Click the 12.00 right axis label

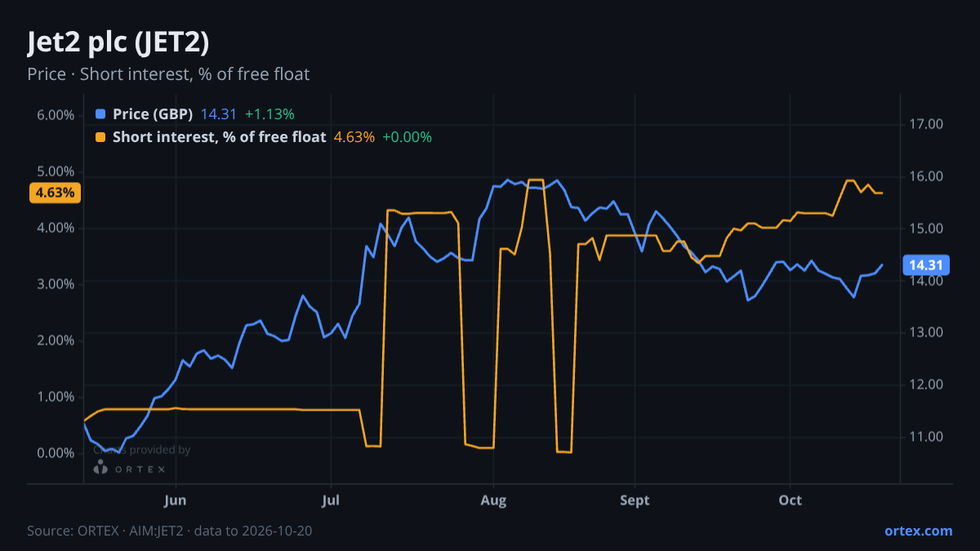pyautogui.click(x=926, y=384)
